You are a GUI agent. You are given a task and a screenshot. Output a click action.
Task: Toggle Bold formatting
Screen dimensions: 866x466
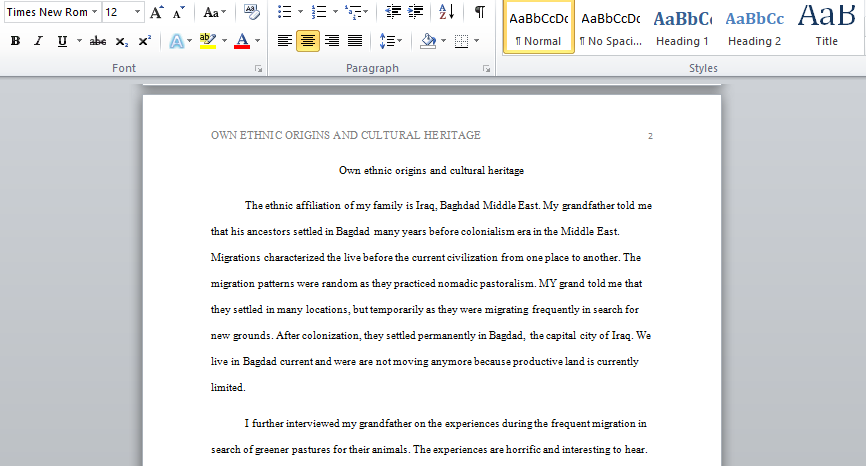(15, 41)
